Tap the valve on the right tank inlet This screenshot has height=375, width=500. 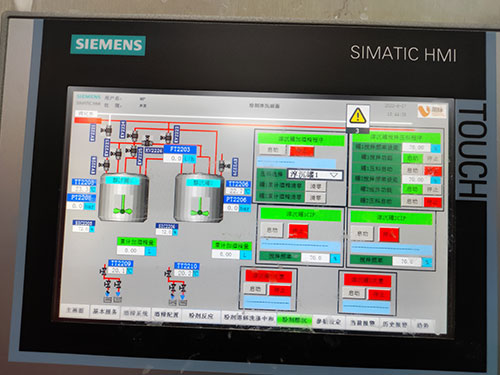[x=224, y=165]
